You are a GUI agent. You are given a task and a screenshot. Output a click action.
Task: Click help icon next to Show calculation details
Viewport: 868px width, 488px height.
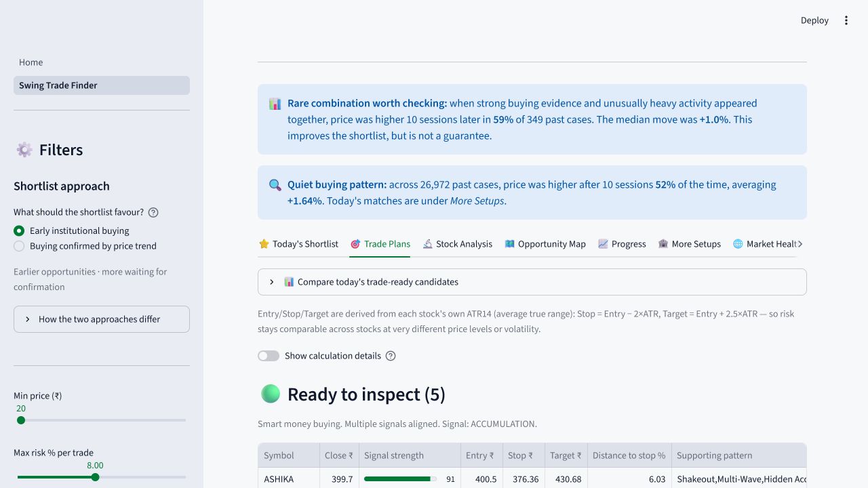(x=391, y=356)
